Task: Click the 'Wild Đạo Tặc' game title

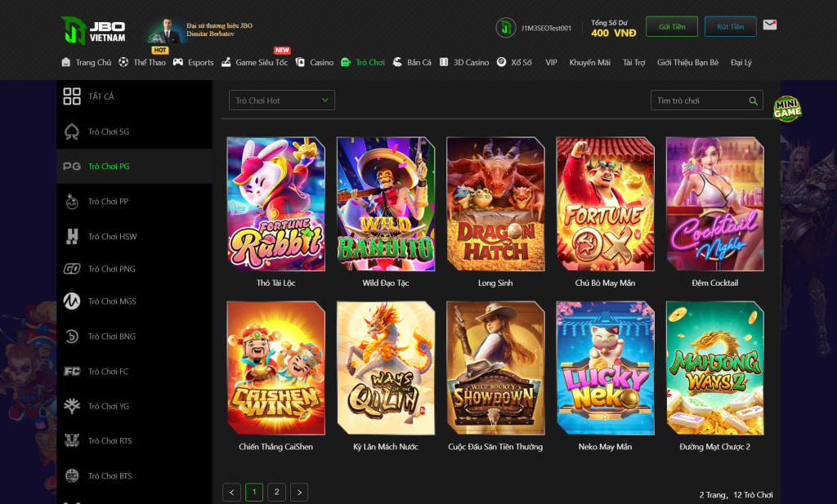Action: (x=386, y=283)
